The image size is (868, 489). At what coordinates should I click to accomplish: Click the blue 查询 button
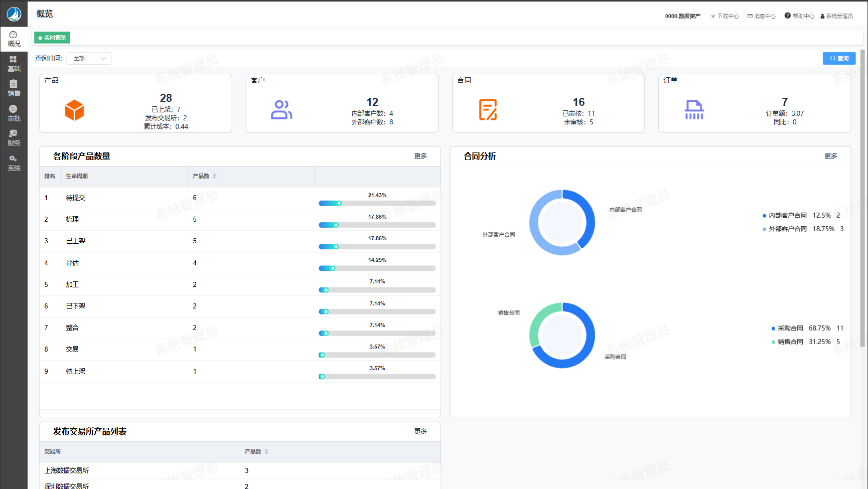point(839,59)
